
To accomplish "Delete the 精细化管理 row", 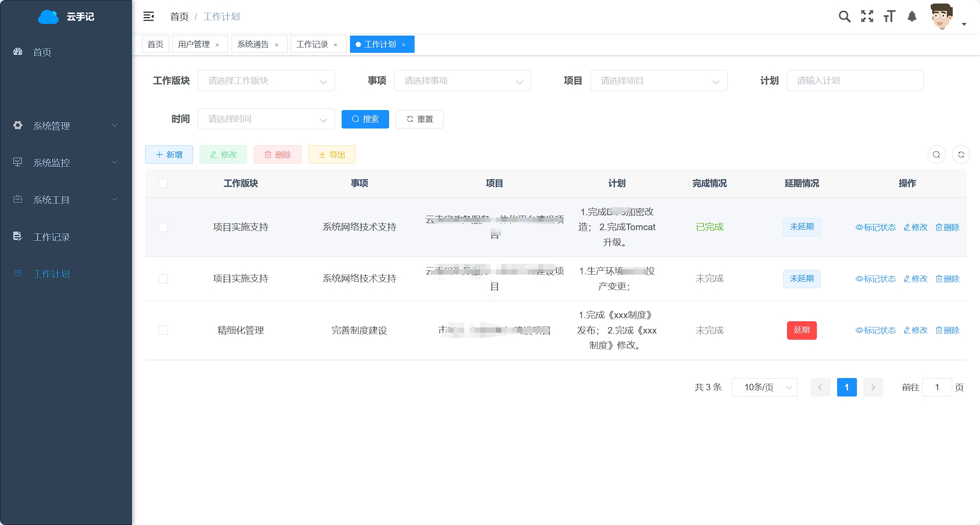I will pos(947,330).
